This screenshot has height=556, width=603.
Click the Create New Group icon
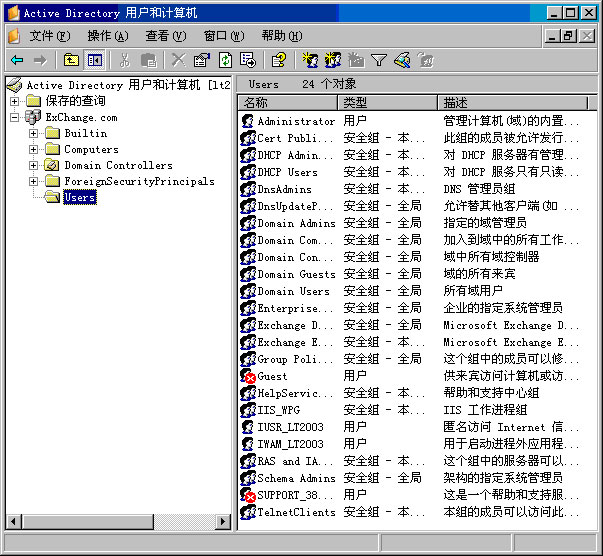click(333, 60)
